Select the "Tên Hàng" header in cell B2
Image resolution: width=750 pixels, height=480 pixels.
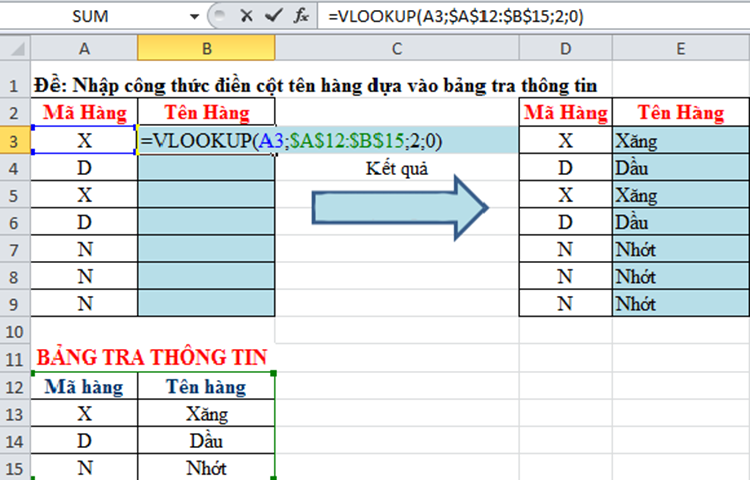207,113
